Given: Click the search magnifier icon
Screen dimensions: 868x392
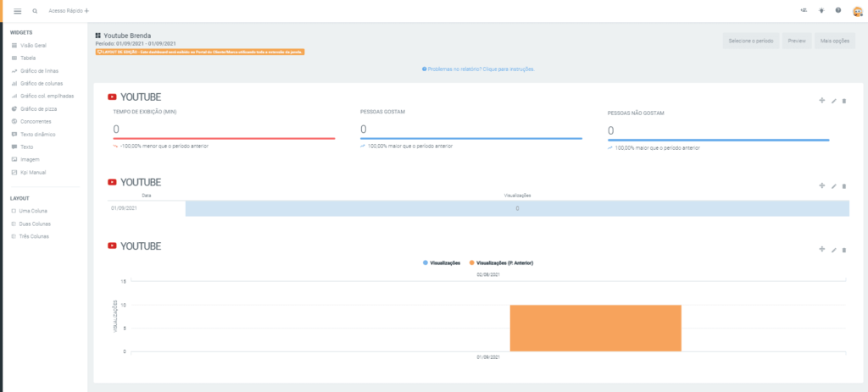Looking at the screenshot, I should pyautogui.click(x=35, y=11).
